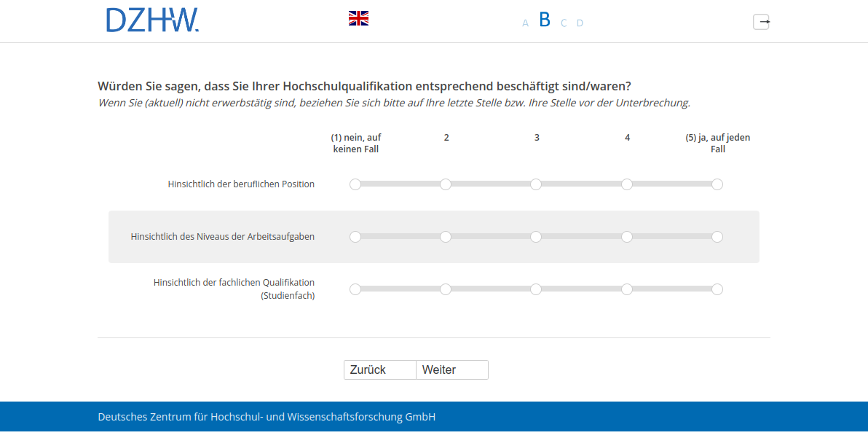Pick rating 3 for fachliche Qualifikation
The width and height of the screenshot is (868, 438).
[536, 289]
